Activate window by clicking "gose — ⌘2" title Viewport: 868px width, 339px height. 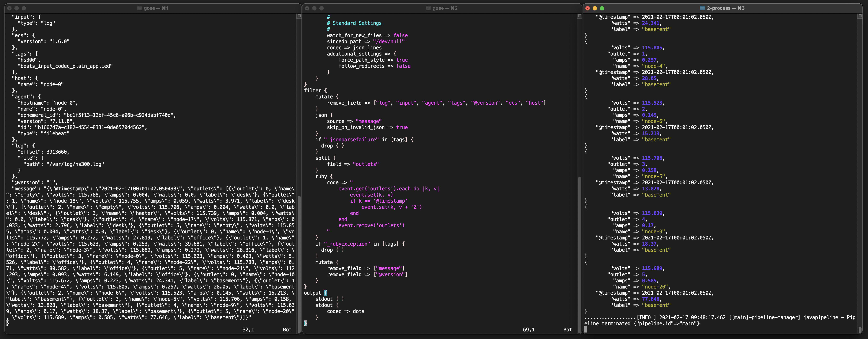pyautogui.click(x=445, y=8)
